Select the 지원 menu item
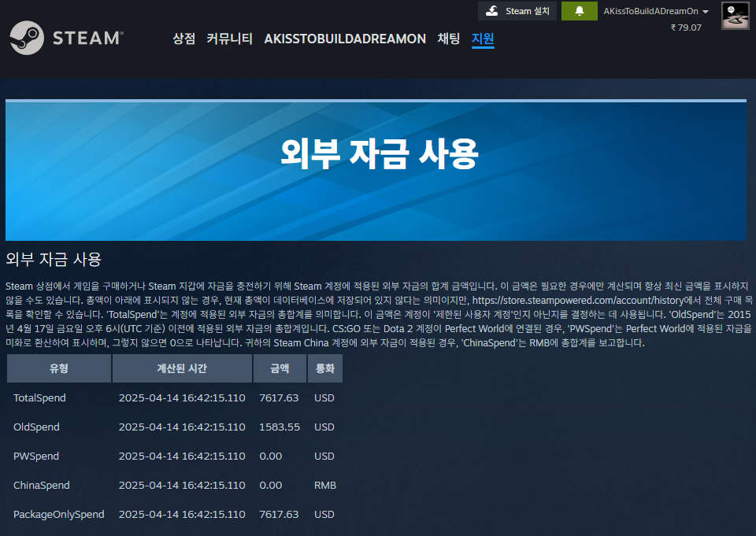Viewport: 756px width, 536px height. pyautogui.click(x=483, y=39)
